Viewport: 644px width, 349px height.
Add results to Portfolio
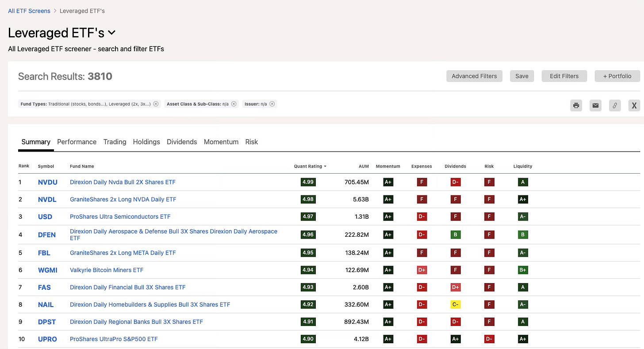(617, 76)
